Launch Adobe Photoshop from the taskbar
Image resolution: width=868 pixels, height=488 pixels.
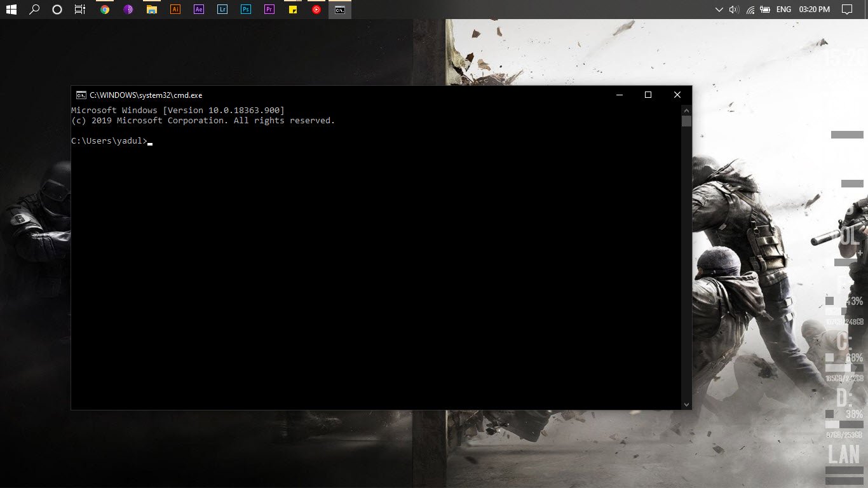point(246,10)
